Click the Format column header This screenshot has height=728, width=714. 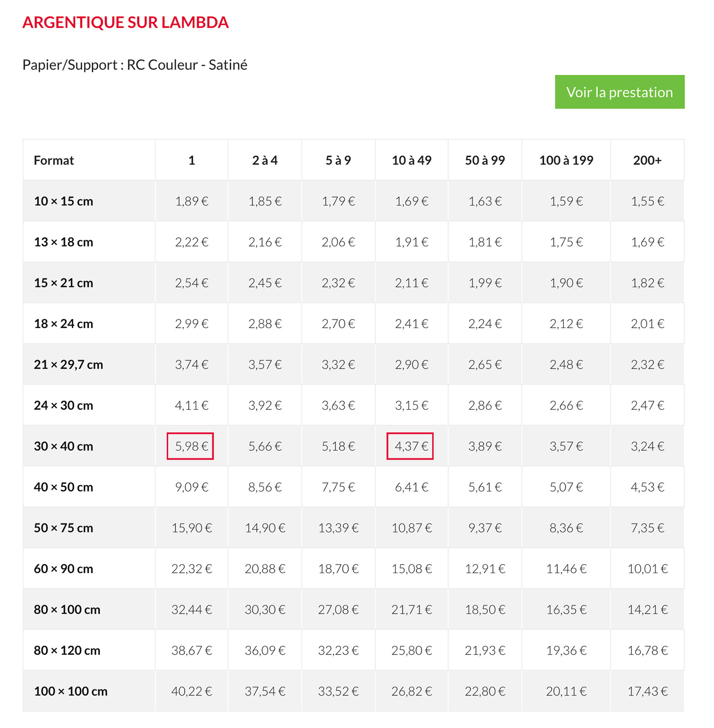pos(54,160)
